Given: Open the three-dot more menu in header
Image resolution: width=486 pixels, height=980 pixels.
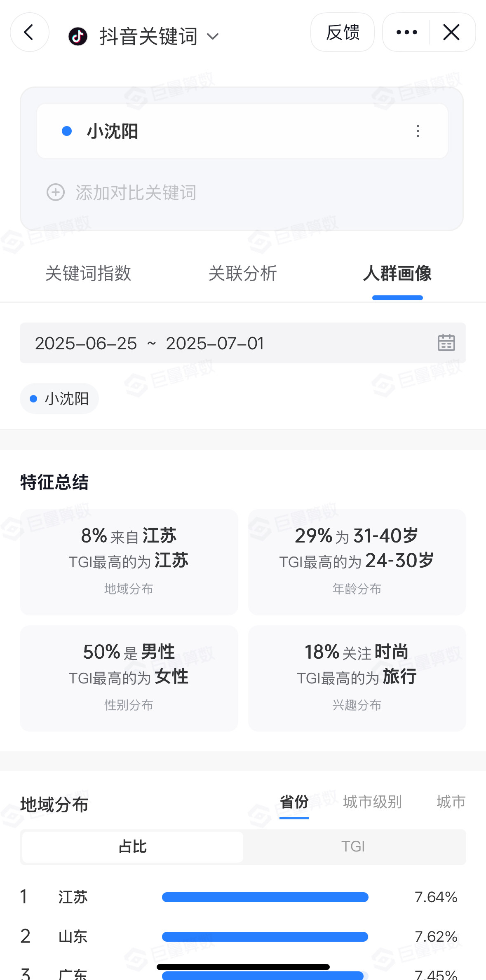Looking at the screenshot, I should click(406, 32).
